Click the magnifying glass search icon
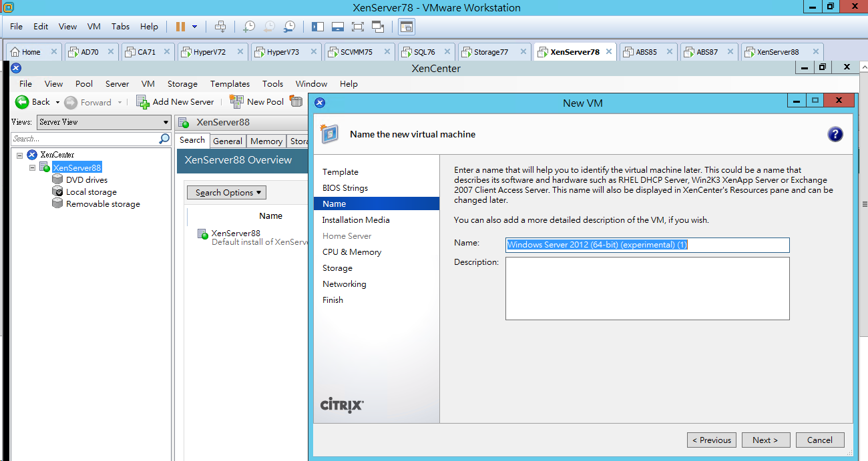The width and height of the screenshot is (868, 461). pos(164,139)
